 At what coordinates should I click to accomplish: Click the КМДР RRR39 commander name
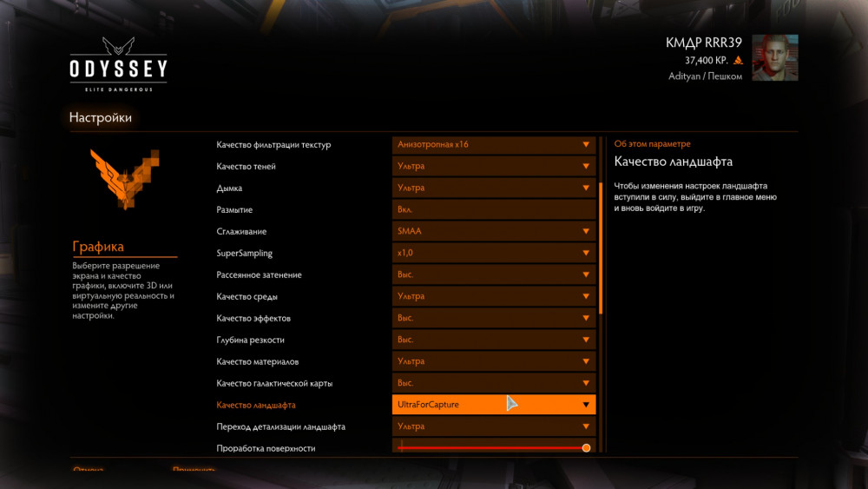tap(704, 43)
